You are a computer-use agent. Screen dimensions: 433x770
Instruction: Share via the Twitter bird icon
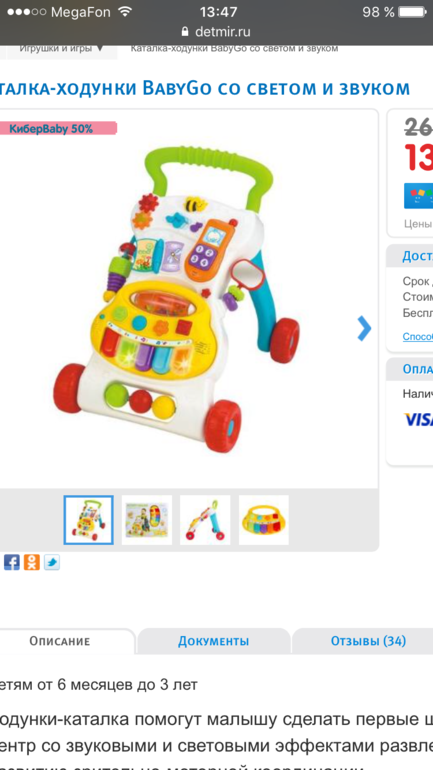pyautogui.click(x=52, y=562)
